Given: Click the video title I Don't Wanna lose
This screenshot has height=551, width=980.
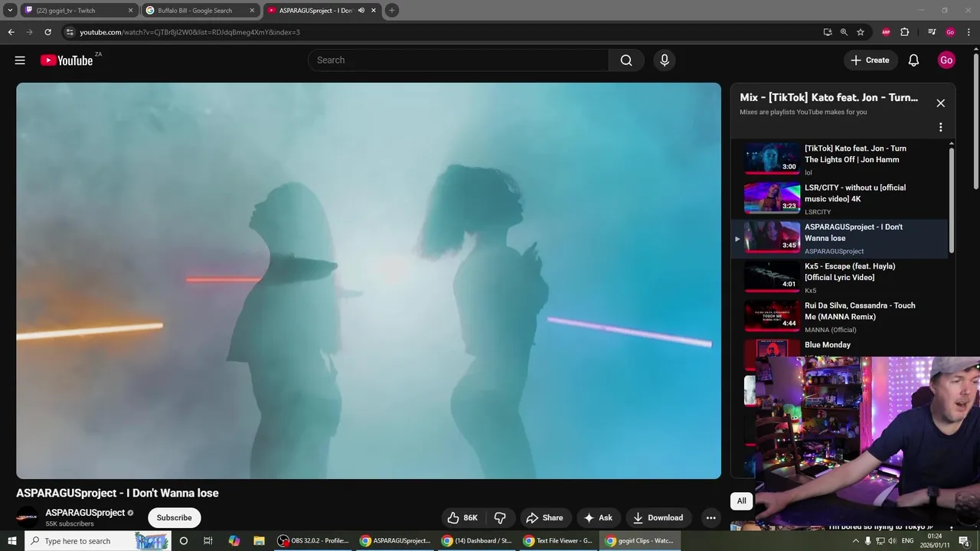Looking at the screenshot, I should pyautogui.click(x=117, y=494).
